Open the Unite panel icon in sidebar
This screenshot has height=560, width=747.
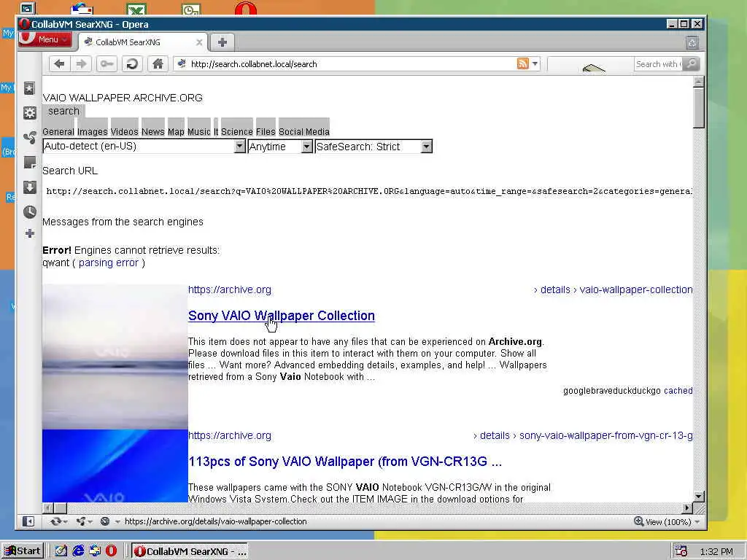[x=29, y=138]
